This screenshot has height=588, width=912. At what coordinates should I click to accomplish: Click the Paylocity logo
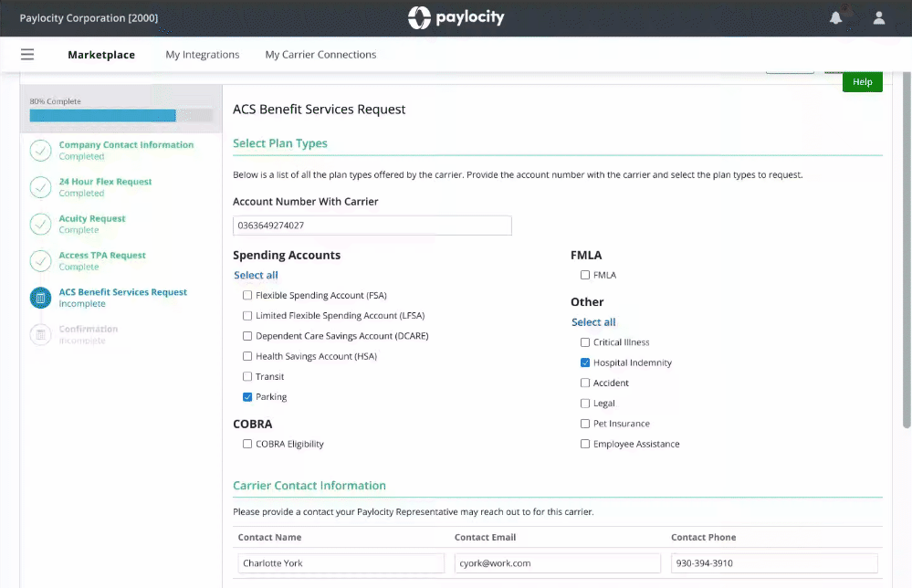[x=456, y=18]
